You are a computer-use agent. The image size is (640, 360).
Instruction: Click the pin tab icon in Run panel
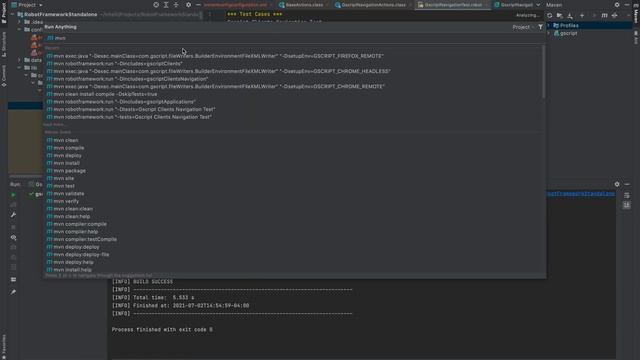(x=13, y=292)
